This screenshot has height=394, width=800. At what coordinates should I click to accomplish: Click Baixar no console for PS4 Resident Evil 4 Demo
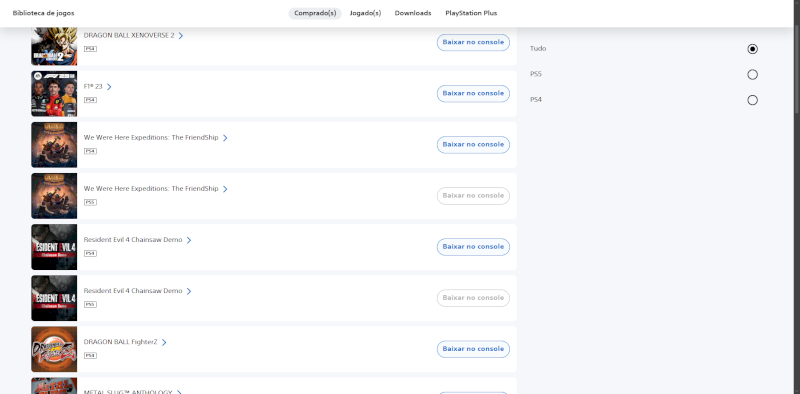[x=473, y=247]
